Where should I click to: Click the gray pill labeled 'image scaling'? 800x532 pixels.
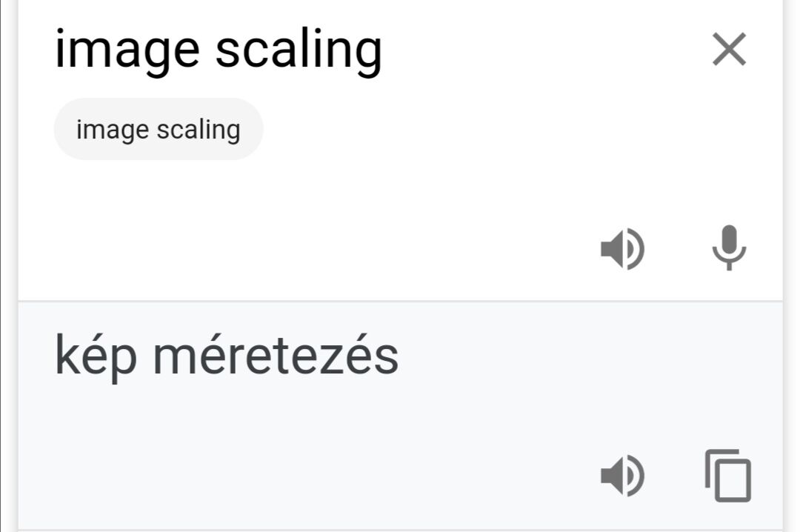tap(159, 129)
